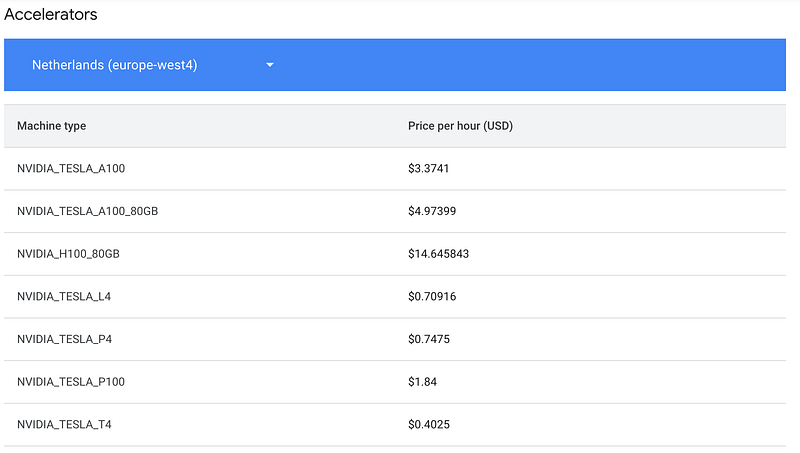This screenshot has width=800, height=453.
Task: Open the Netherlands (europe-west4) region dropdown
Action: [153, 65]
